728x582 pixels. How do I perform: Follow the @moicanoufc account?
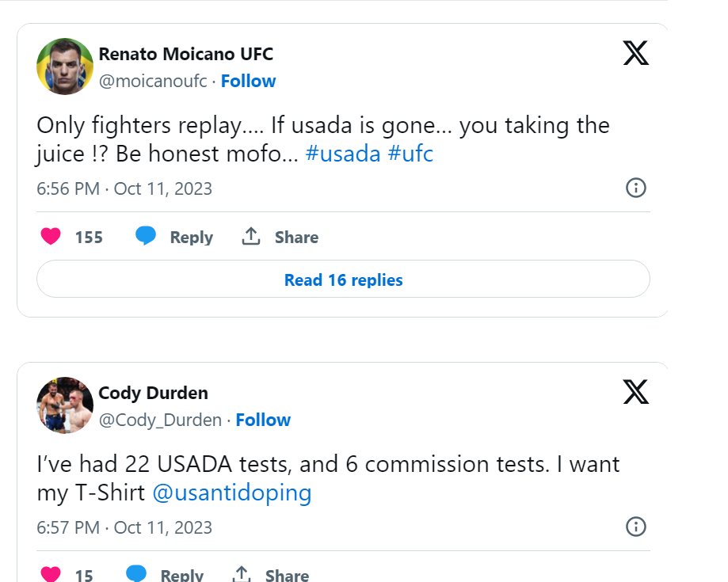click(248, 81)
